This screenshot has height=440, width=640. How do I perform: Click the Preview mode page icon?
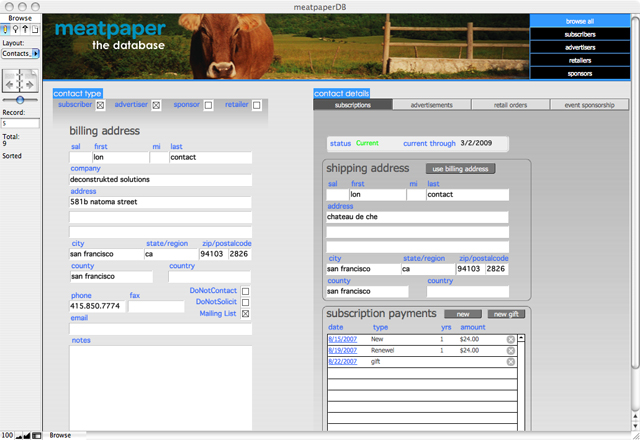[32, 29]
